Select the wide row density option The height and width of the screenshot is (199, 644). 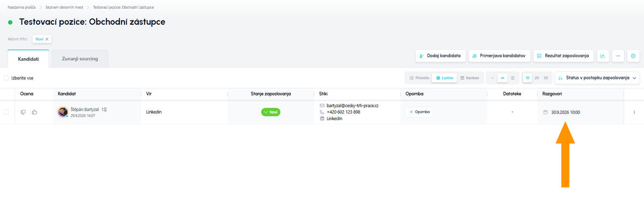[x=513, y=78]
